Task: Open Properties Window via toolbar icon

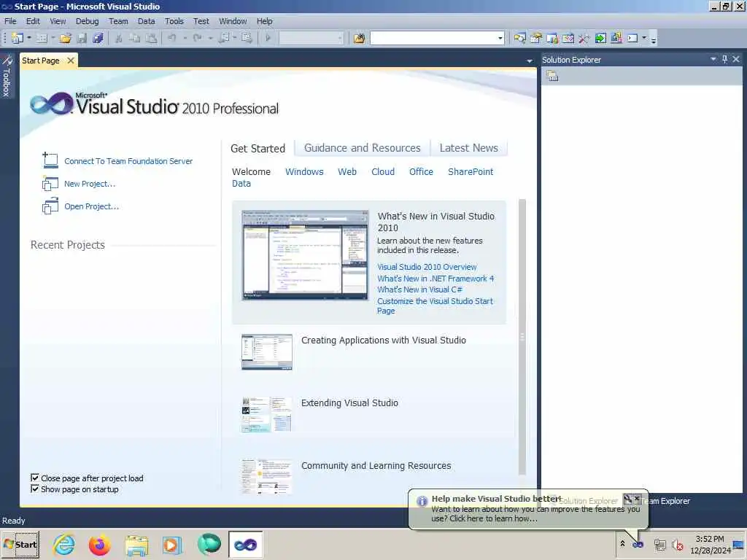Action: tap(536, 38)
